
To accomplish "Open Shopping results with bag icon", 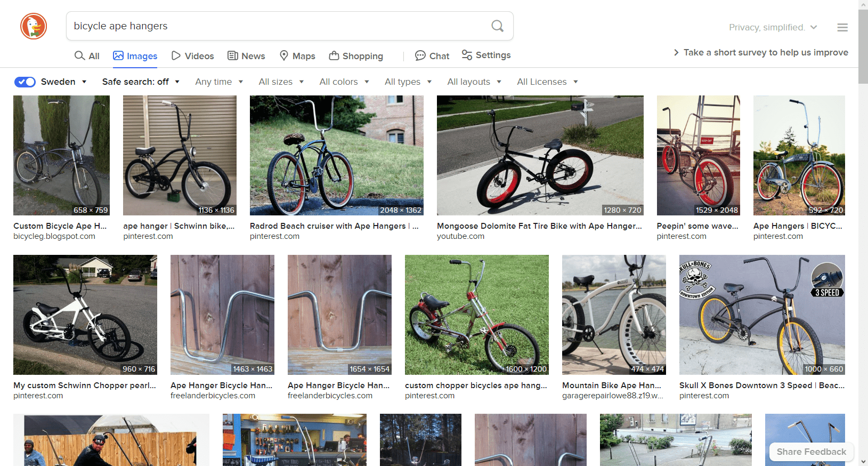I will click(x=356, y=56).
